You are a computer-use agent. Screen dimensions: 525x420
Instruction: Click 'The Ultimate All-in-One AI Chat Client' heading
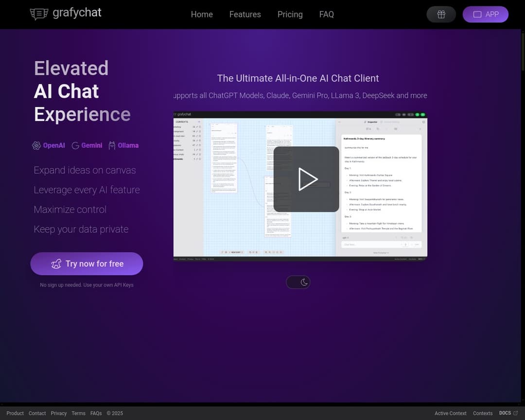(298, 78)
